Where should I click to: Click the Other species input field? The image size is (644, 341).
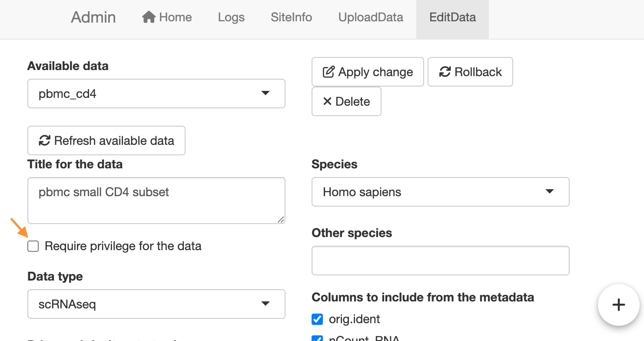(440, 261)
